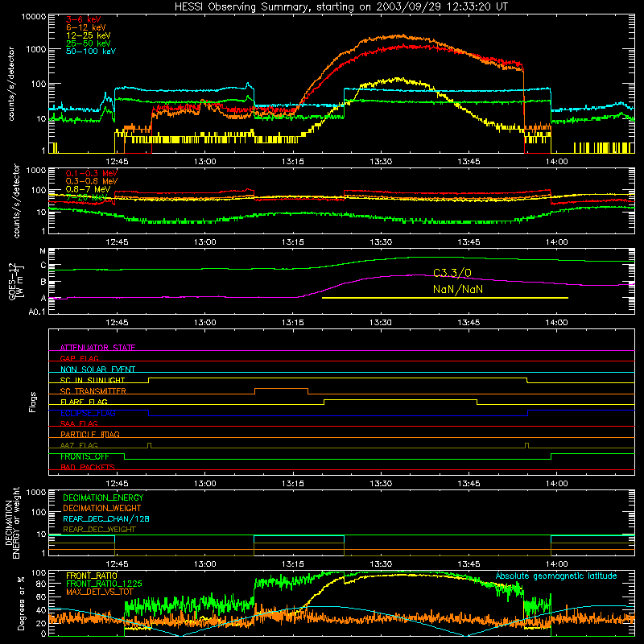The height and width of the screenshot is (644, 644).
Task: Click the 25-50 keV legend entry
Action: point(89,43)
